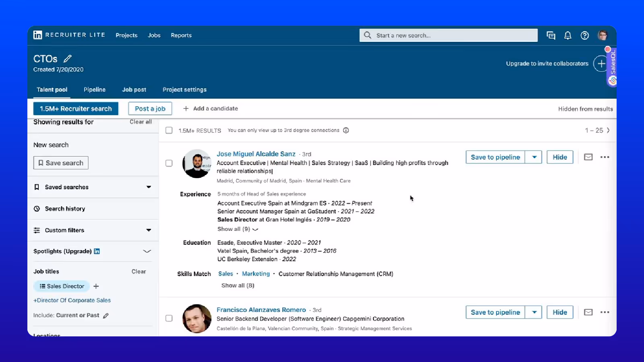Expand Saved searches dropdown
This screenshot has height=362, width=644.
pyautogui.click(x=149, y=187)
